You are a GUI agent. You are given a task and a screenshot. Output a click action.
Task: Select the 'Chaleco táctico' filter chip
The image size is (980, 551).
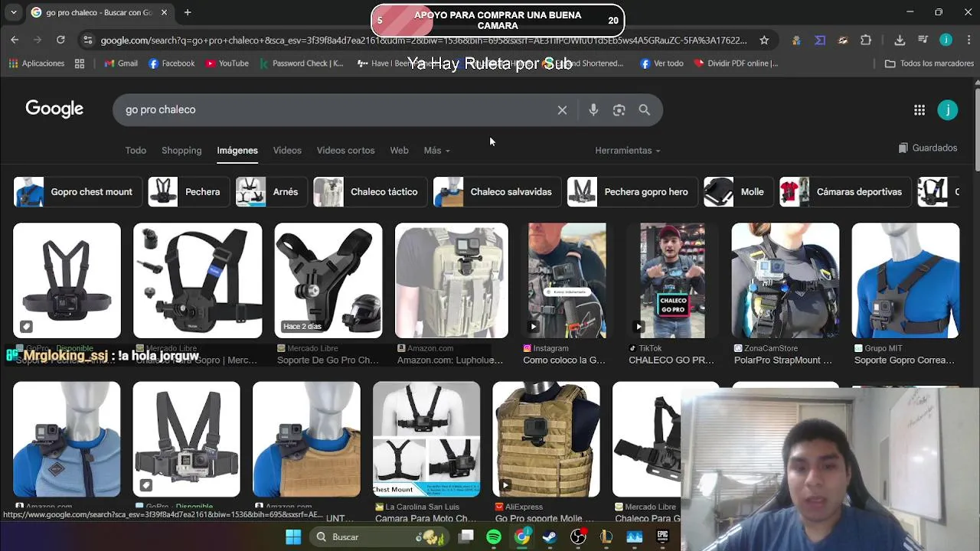pyautogui.click(x=370, y=192)
